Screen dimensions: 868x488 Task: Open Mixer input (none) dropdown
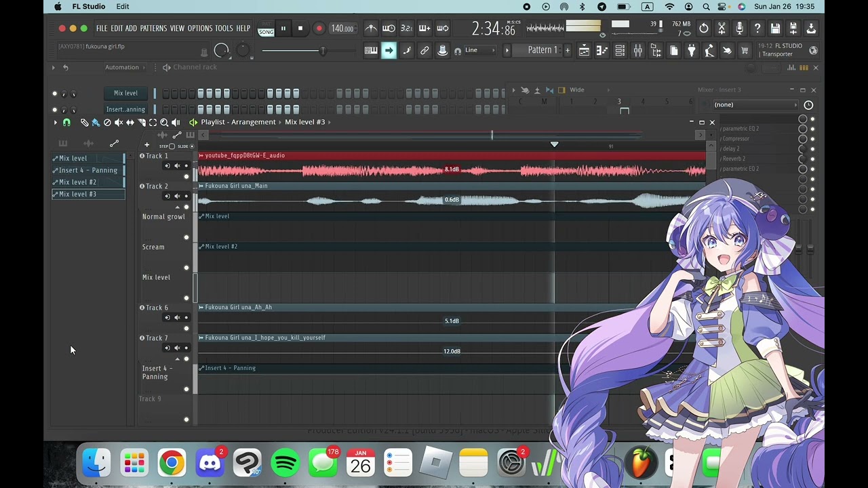coord(756,105)
